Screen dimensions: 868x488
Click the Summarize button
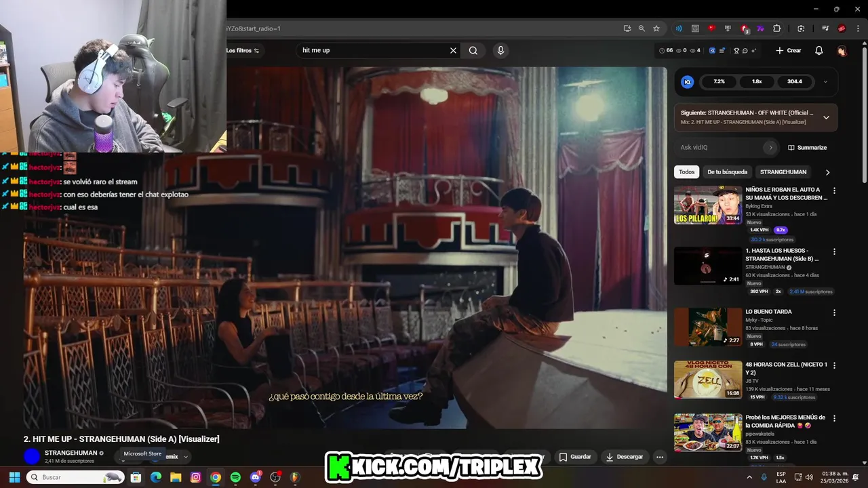pyautogui.click(x=807, y=147)
